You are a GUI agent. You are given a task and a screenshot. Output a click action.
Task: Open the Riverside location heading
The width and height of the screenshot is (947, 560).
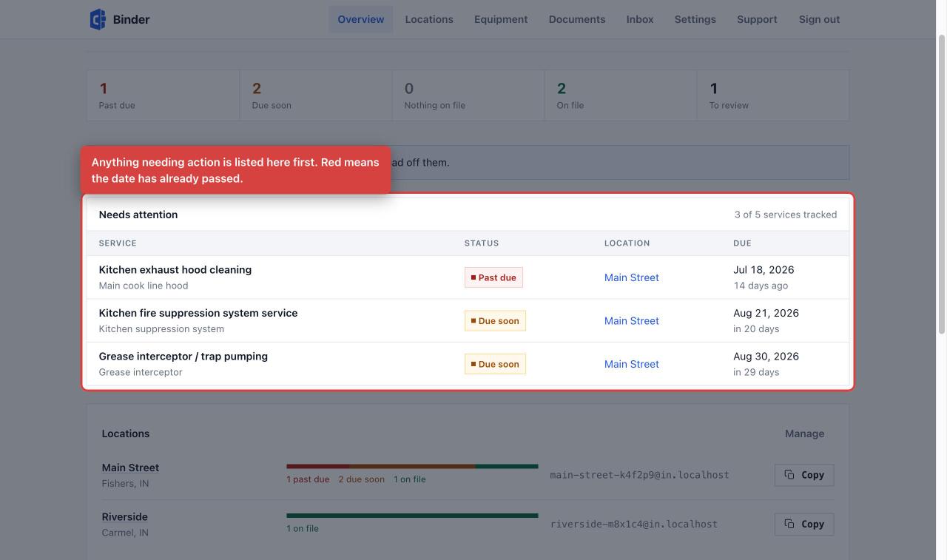click(124, 516)
